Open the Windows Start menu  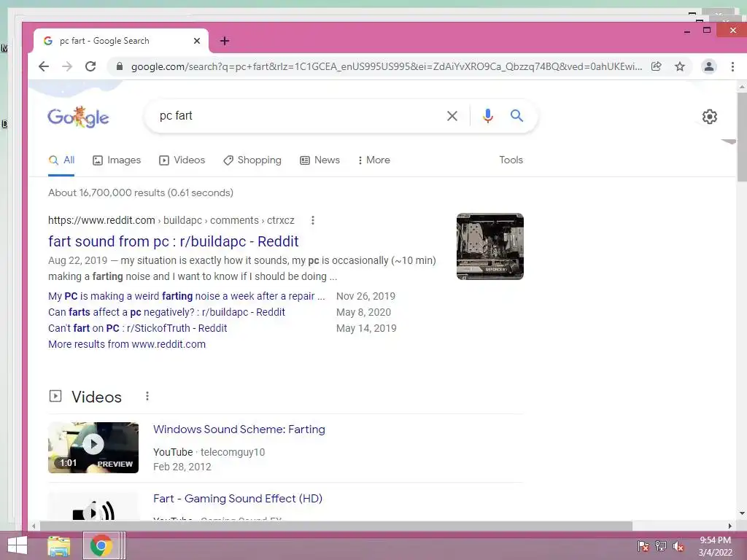tap(18, 546)
